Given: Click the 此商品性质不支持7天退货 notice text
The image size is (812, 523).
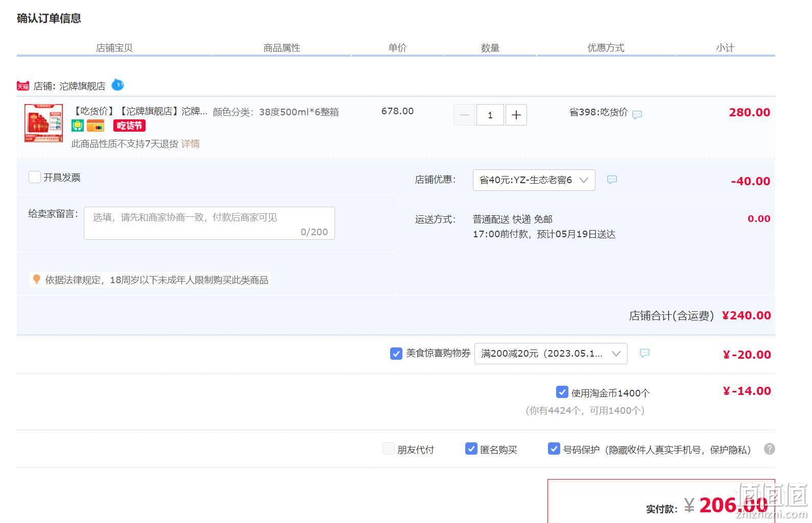Looking at the screenshot, I should (125, 144).
